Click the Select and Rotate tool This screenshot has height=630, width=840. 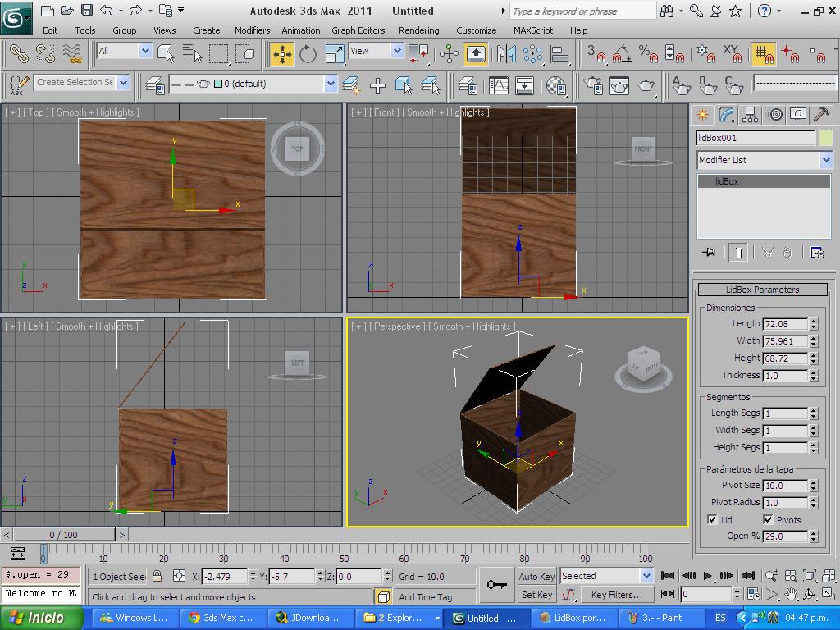pos(308,55)
